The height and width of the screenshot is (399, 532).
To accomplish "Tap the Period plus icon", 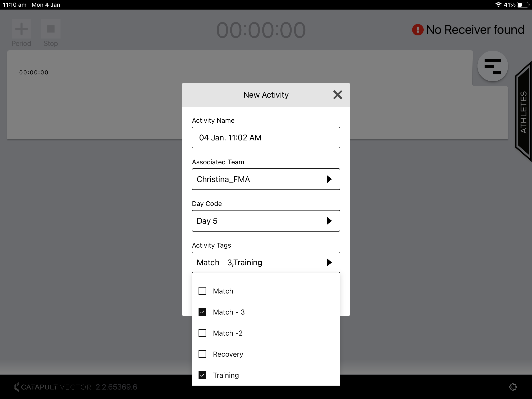I will coord(21,29).
